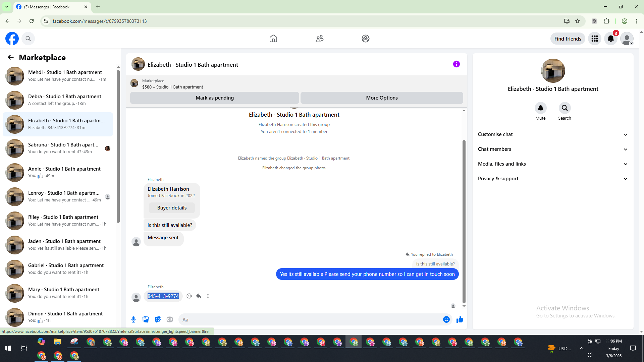Attach a photo using the image icon
The width and height of the screenshot is (644, 362).
(x=146, y=319)
